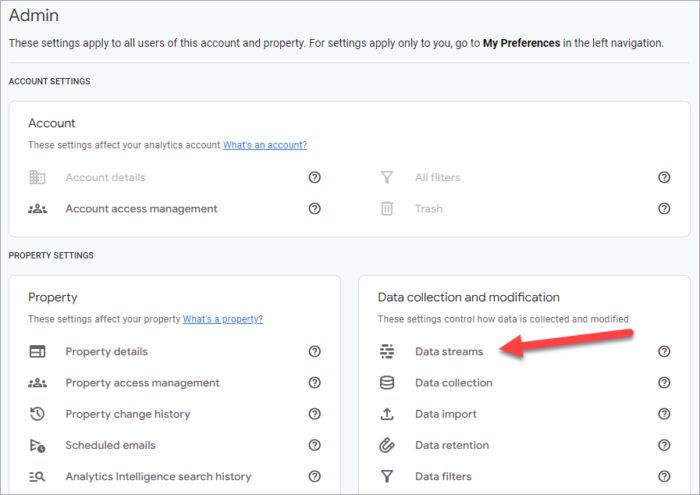
Task: Click the Property change history clock icon
Action: pos(37,414)
